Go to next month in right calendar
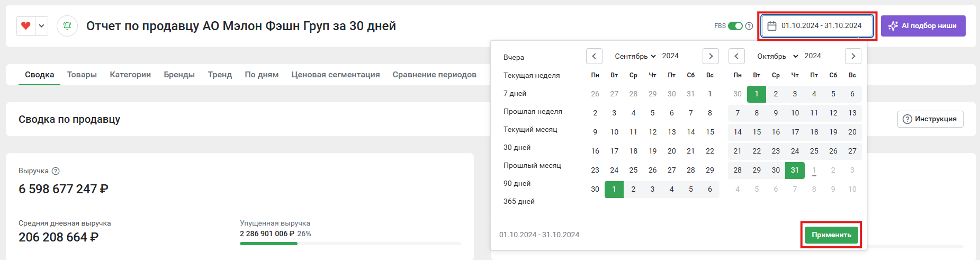Screen dimensions: 980x260 [x=853, y=56]
